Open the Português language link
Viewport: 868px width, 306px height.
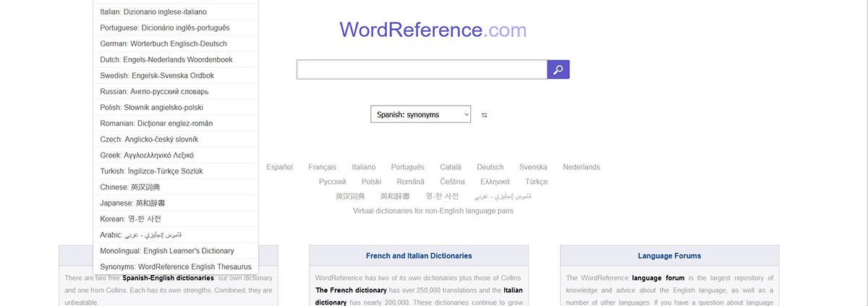[407, 167]
